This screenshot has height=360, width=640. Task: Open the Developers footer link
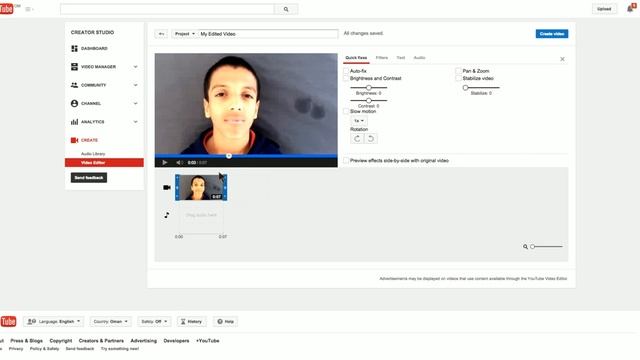point(176,341)
